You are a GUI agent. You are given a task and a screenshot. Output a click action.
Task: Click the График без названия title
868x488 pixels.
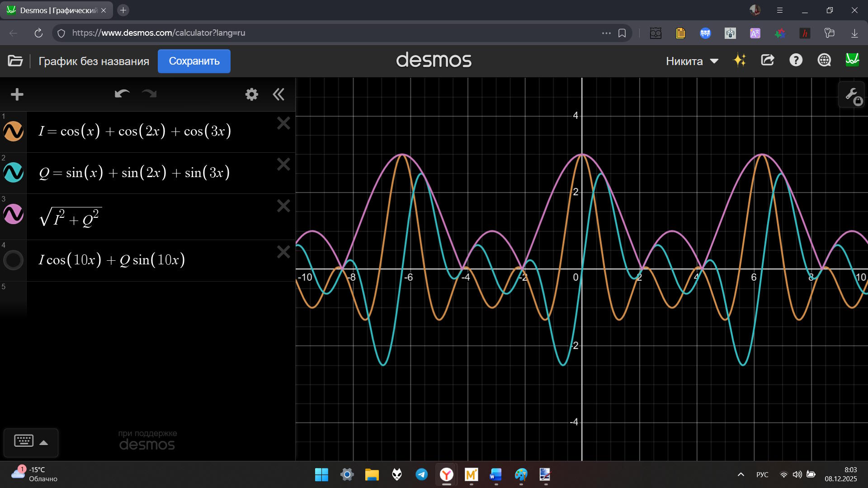point(94,61)
